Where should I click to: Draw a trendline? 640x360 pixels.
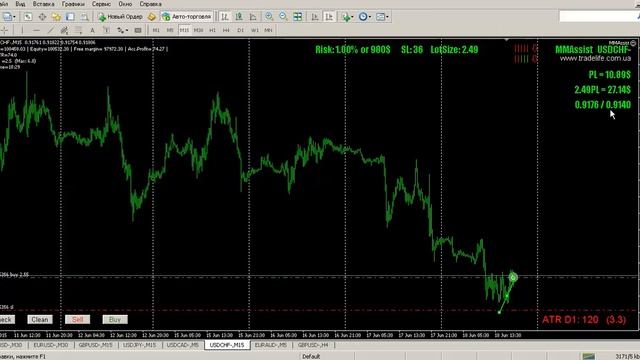[50, 30]
